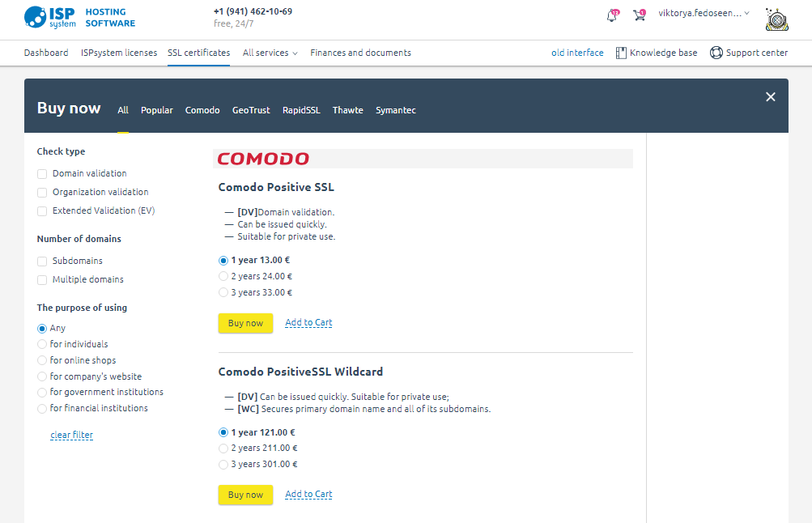Image resolution: width=812 pixels, height=523 pixels.
Task: Switch to the Thawte tab
Action: tap(348, 110)
